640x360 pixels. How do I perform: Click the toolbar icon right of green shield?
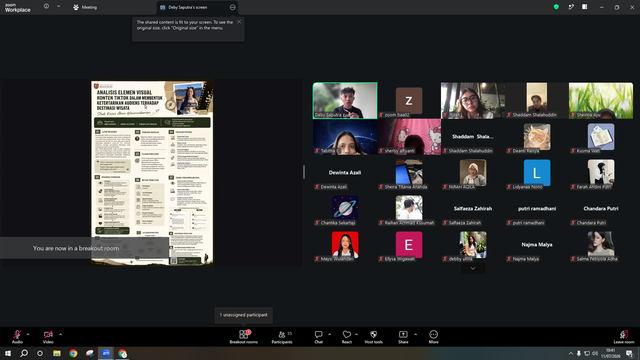[x=571, y=7]
